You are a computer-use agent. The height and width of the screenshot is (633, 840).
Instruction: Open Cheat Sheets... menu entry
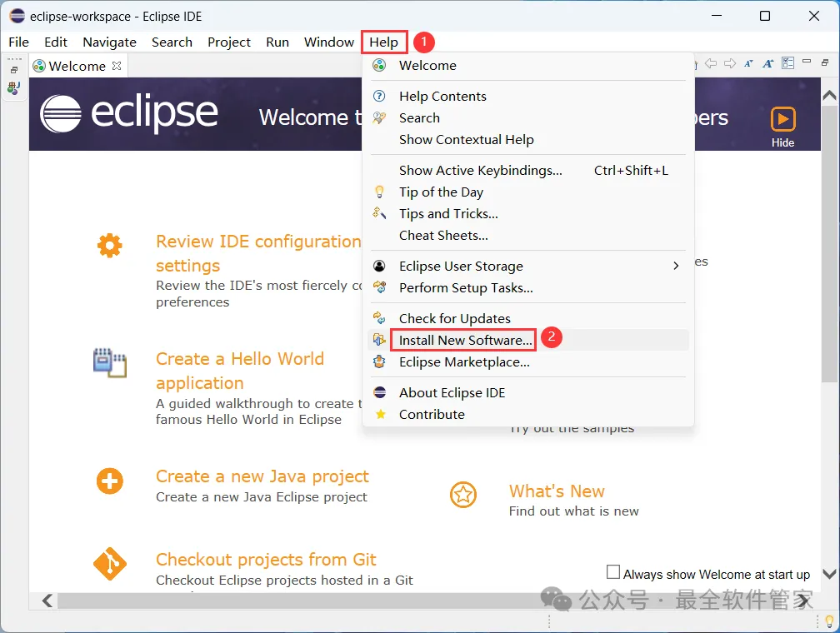click(x=527, y=236)
